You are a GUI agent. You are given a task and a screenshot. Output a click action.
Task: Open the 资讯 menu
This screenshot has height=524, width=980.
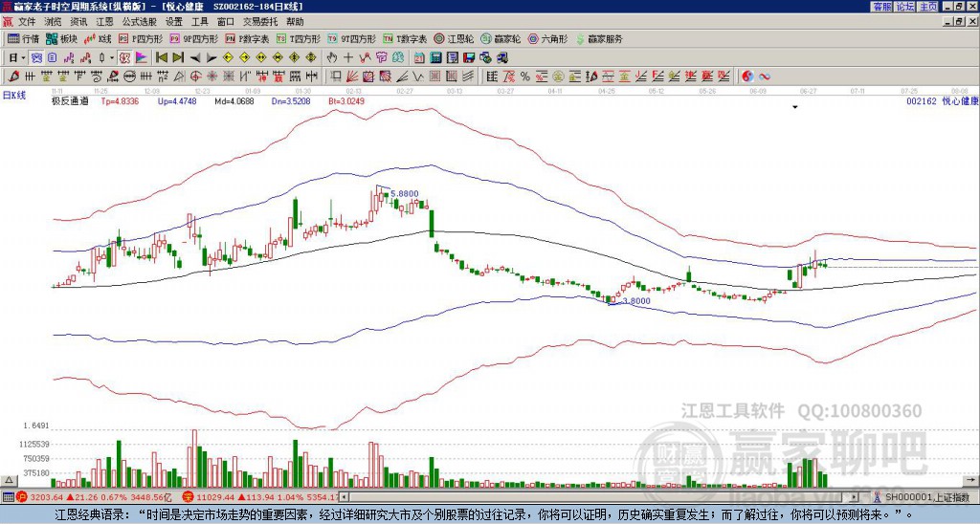pos(78,22)
